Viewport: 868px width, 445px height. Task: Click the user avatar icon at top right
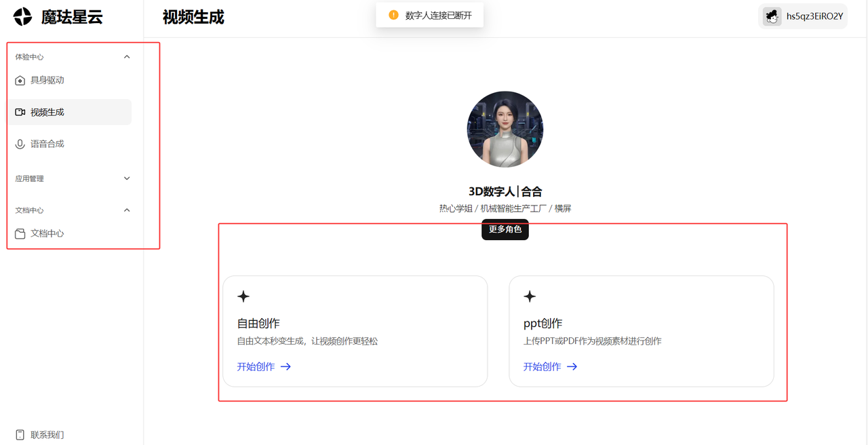[772, 17]
